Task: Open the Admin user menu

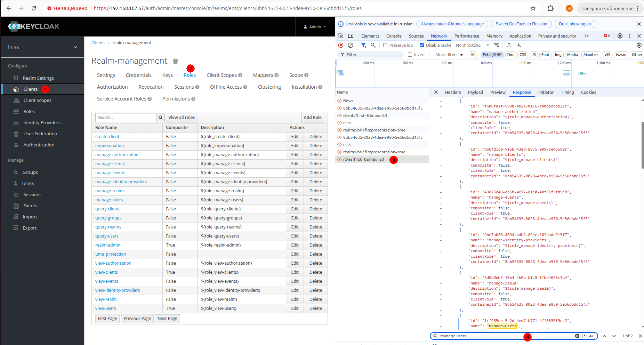Action: coord(315,27)
